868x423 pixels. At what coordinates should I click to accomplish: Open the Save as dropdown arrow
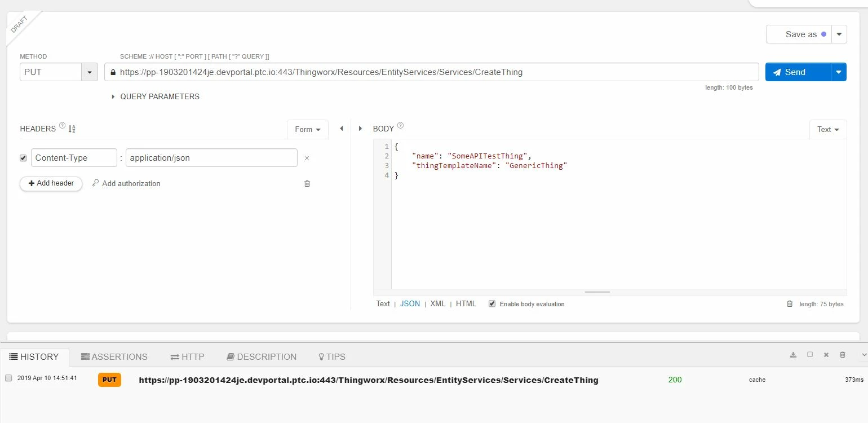839,34
